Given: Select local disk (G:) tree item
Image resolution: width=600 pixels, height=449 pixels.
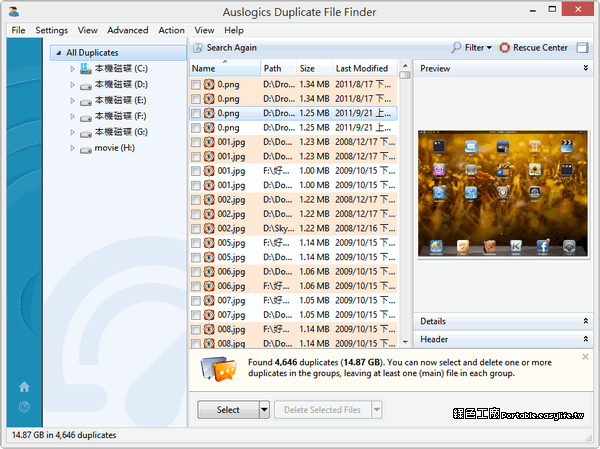Looking at the screenshot, I should coord(121,132).
